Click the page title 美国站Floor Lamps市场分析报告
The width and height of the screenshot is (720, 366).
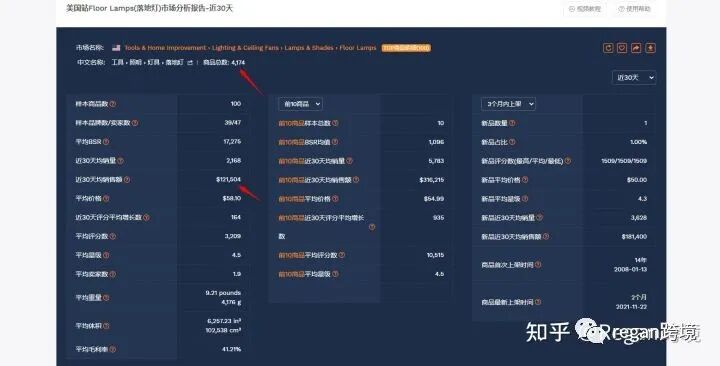point(149,8)
